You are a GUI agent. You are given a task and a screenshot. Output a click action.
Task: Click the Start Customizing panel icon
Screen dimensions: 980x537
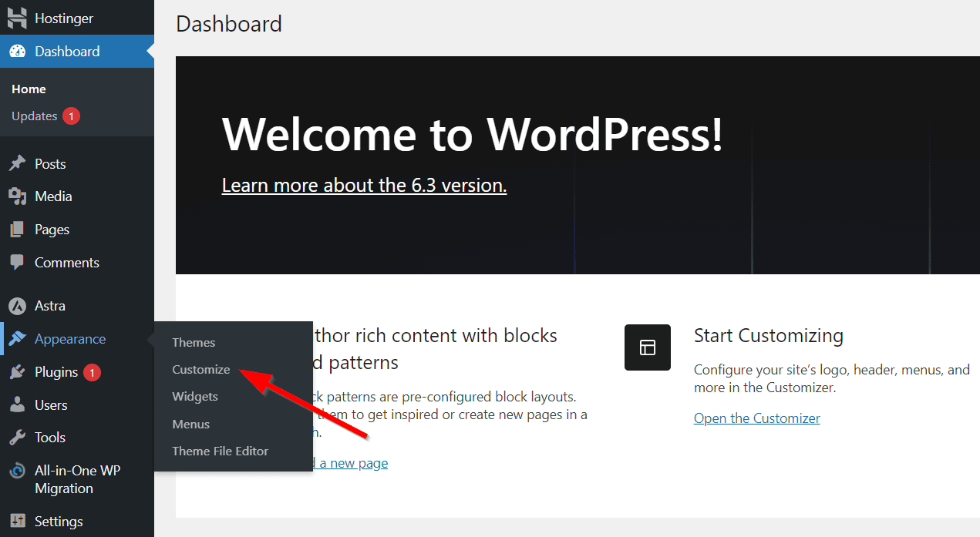[x=647, y=347]
